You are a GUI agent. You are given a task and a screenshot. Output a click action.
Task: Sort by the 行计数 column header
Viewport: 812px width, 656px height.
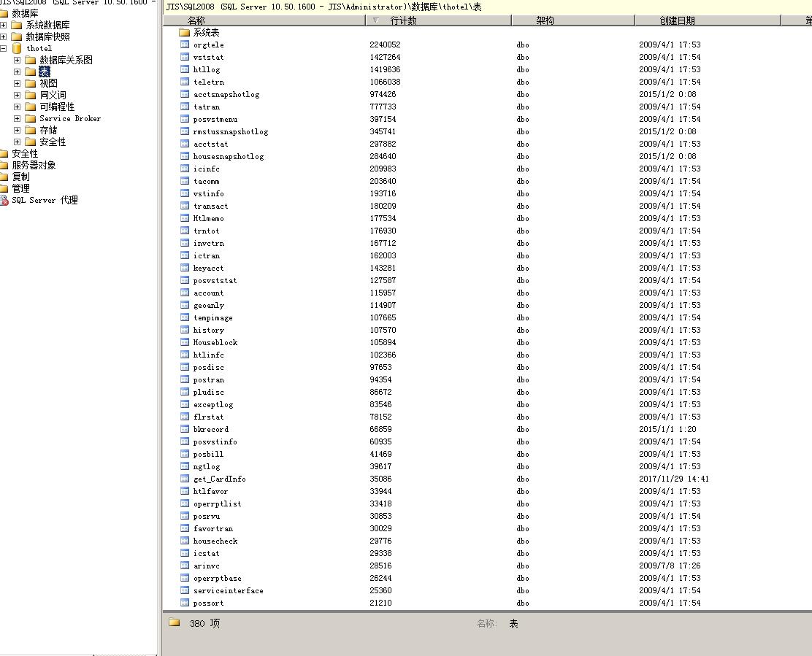(439, 20)
